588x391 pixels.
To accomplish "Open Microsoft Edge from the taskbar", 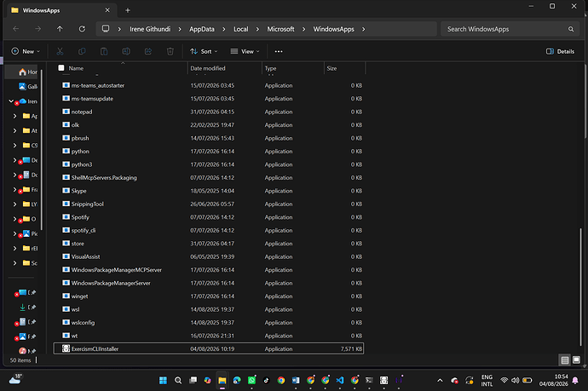I will click(237, 381).
